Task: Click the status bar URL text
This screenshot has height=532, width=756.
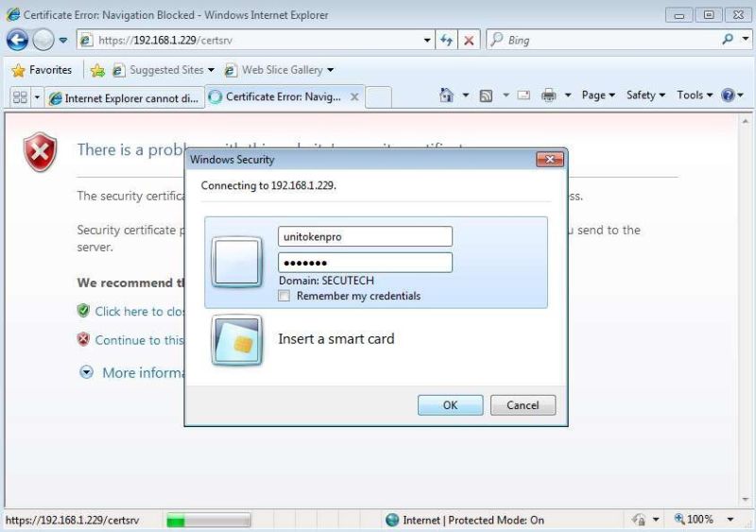Action: pyautogui.click(x=73, y=521)
